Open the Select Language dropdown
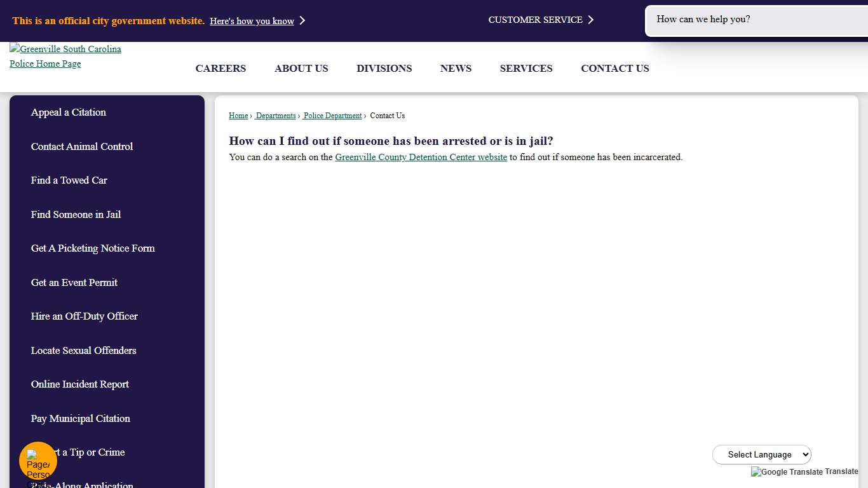 [761, 454]
